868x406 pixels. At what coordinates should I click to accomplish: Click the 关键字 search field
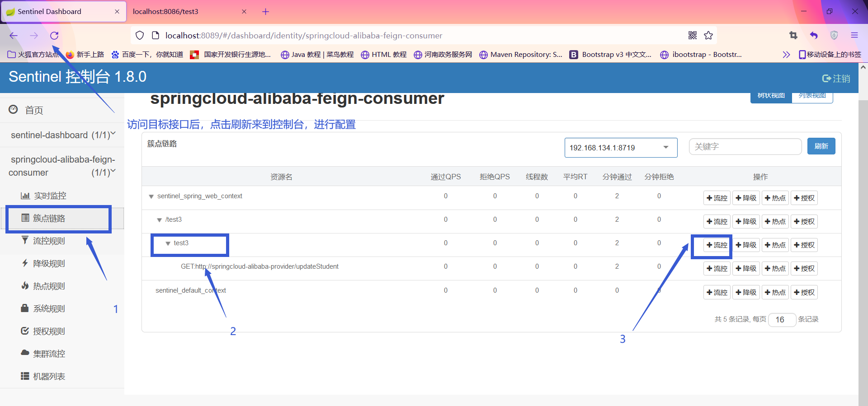click(745, 147)
